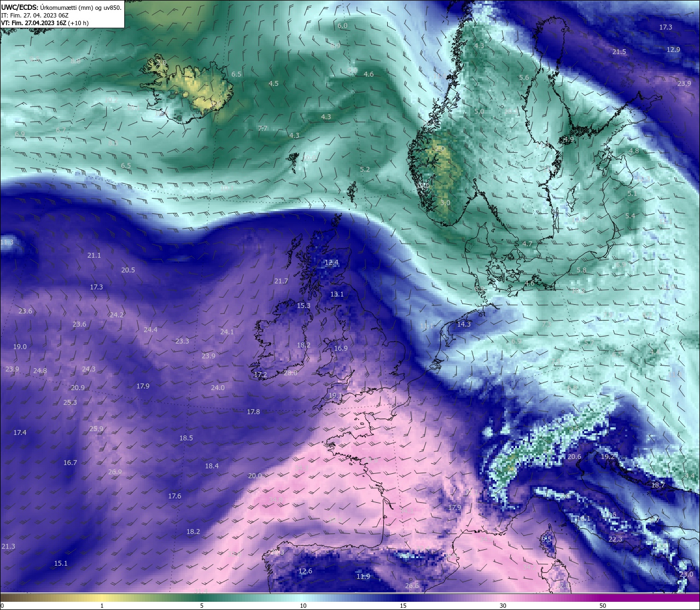Click the 21.3 value label
Image resolution: width=700 pixels, height=610 pixels.
8,546
